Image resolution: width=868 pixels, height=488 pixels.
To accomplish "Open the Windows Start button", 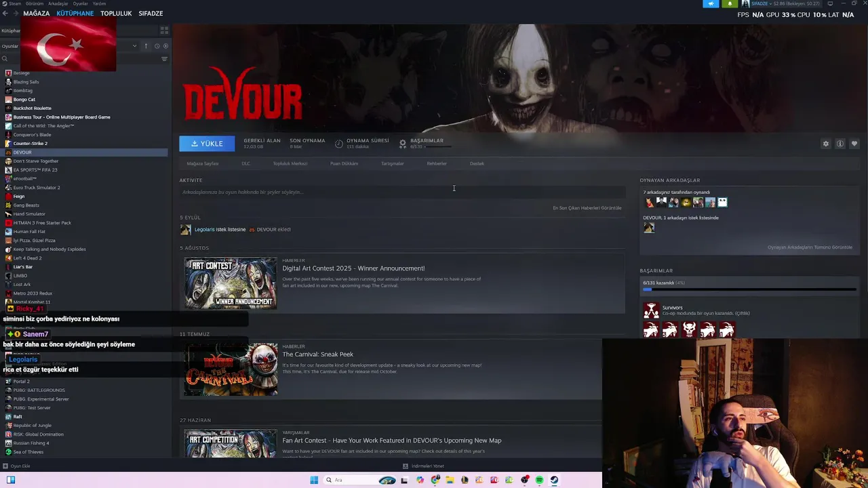I will point(314,480).
